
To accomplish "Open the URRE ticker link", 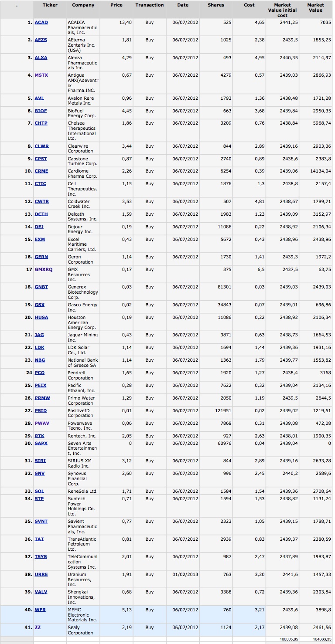I will tap(41, 574).
